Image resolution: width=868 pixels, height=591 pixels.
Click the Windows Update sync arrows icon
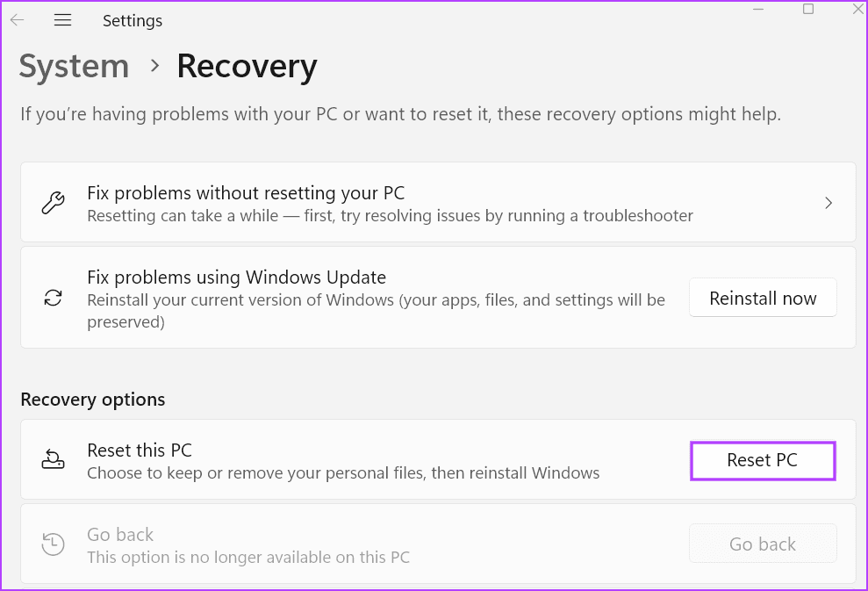click(x=53, y=299)
